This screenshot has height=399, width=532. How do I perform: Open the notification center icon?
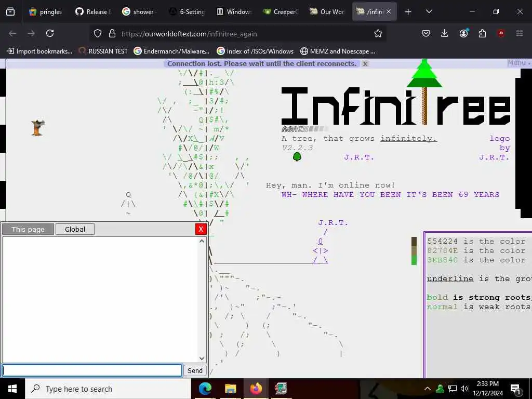[x=516, y=390]
